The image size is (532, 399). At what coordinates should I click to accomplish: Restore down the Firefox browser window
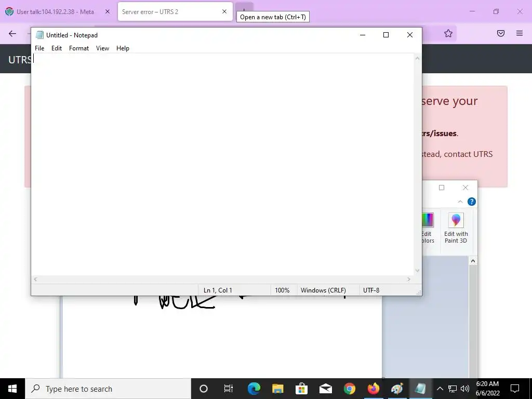[496, 11]
